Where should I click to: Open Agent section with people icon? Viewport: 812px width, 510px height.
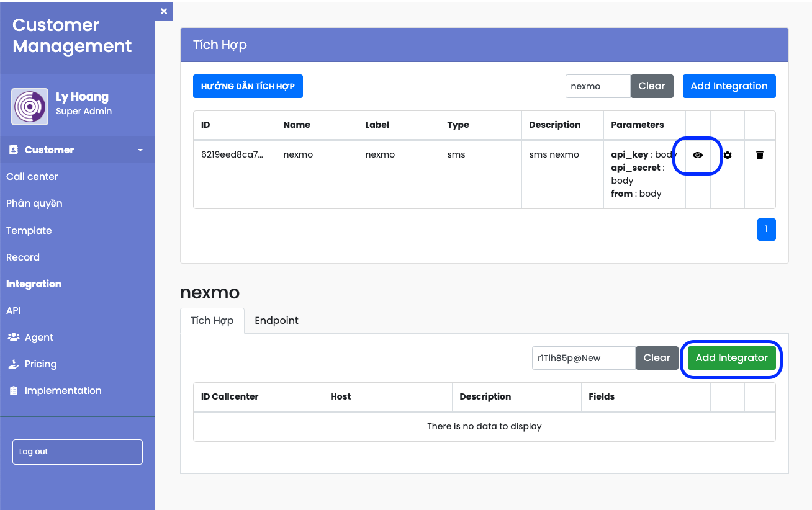point(38,338)
